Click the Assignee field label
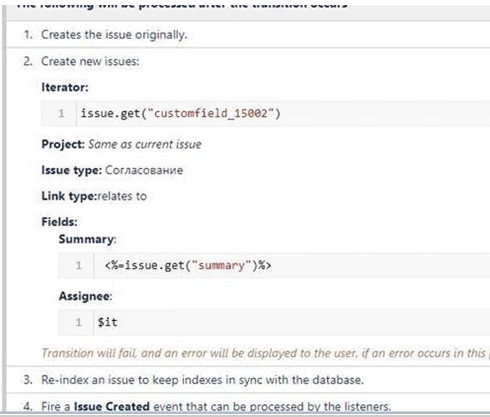Image resolution: width=490 pixels, height=417 pixels. point(85,296)
